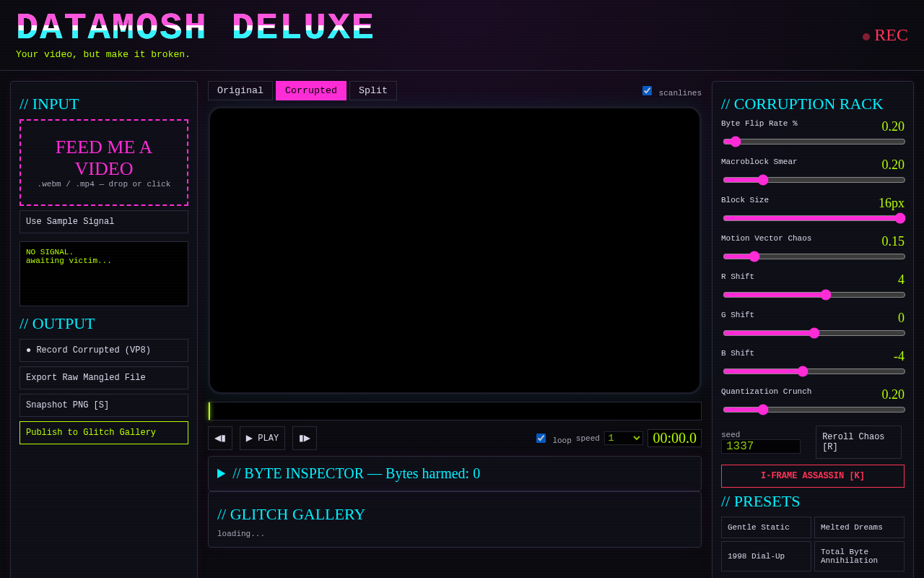Viewport: 924px width, 578px height.
Task: Toggle the scanlines checkbox
Action: 647,90
